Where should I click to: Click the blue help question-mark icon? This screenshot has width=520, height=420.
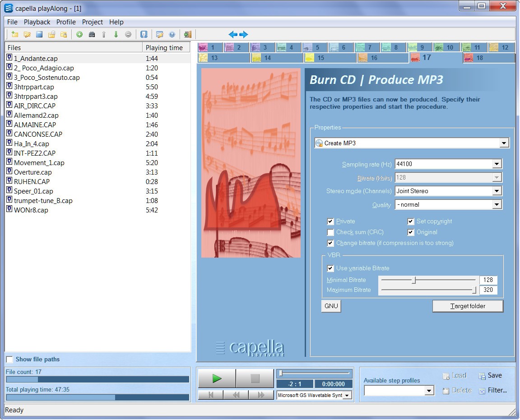click(172, 34)
